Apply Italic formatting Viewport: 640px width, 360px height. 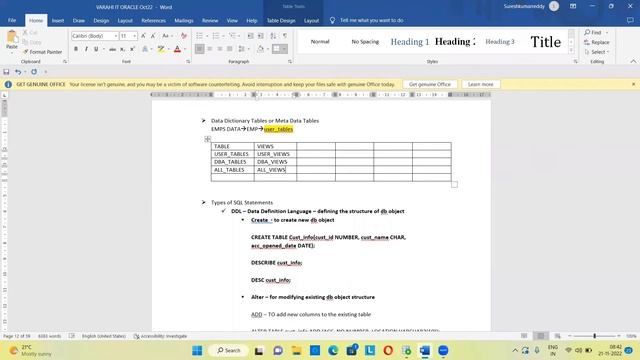point(86,49)
